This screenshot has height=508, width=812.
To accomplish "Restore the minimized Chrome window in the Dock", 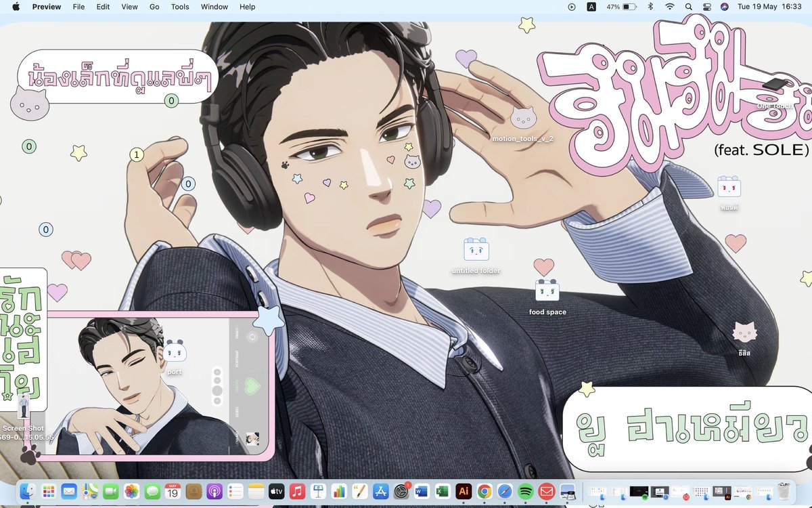I will coord(744,491).
